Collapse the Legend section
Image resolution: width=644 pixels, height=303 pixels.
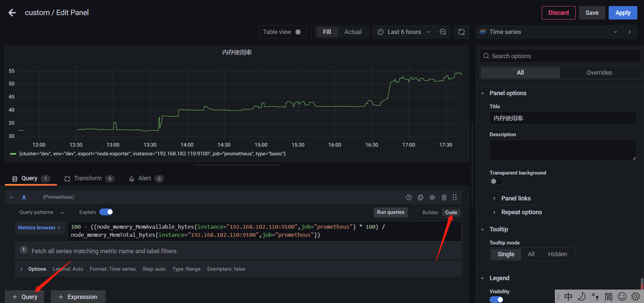point(482,278)
